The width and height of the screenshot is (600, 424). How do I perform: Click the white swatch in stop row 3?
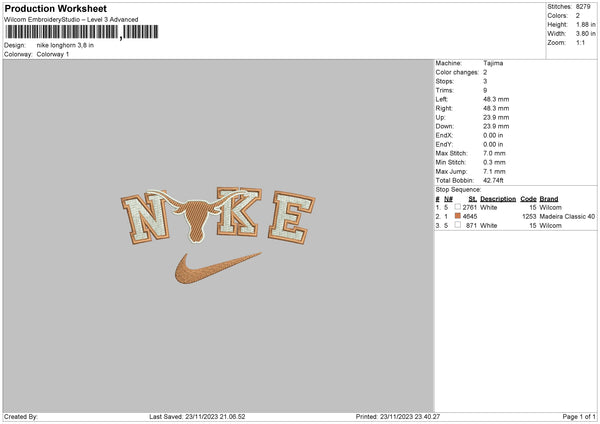(457, 225)
